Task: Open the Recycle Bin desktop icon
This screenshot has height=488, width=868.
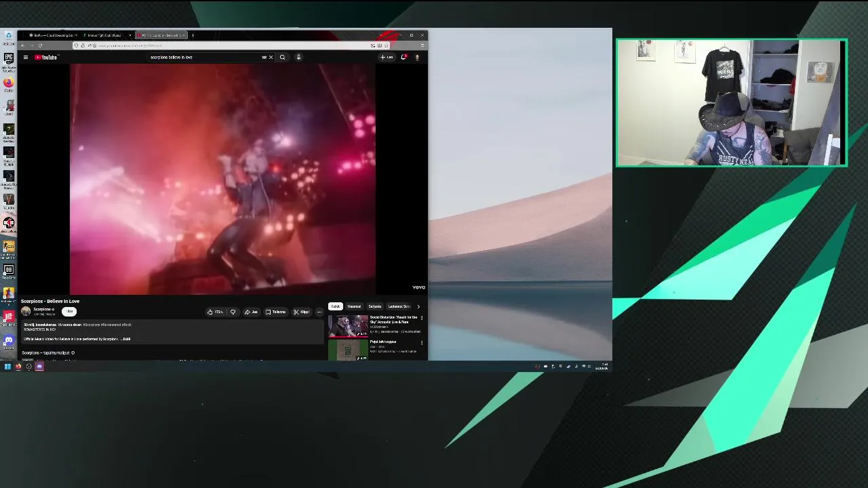Action: coord(8,38)
